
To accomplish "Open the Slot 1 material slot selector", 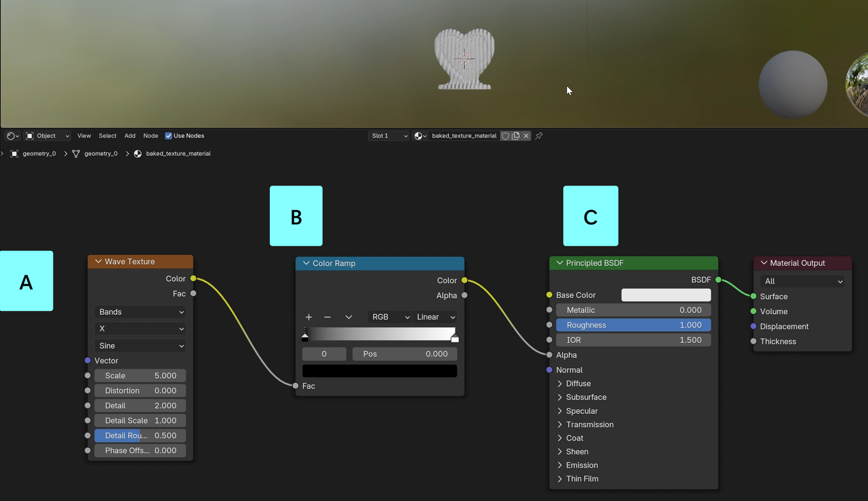I will click(x=389, y=136).
